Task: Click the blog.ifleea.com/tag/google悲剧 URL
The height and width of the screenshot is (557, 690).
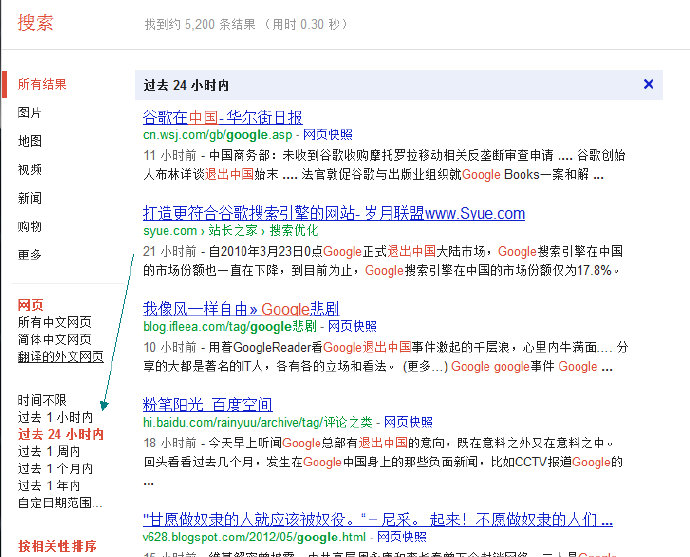Action: [x=230, y=326]
